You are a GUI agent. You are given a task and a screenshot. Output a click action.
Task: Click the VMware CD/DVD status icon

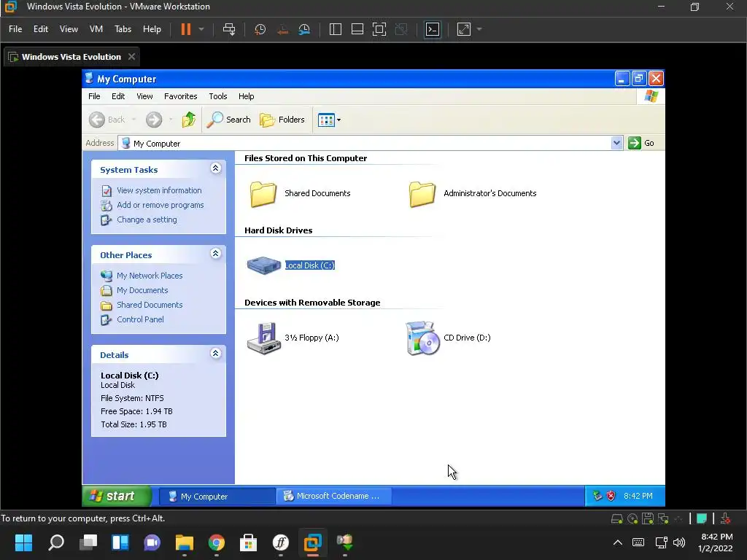coord(632,519)
